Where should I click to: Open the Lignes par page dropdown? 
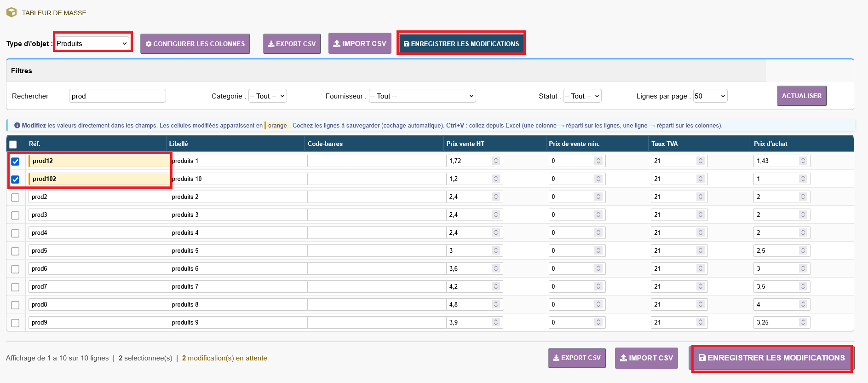pos(710,96)
